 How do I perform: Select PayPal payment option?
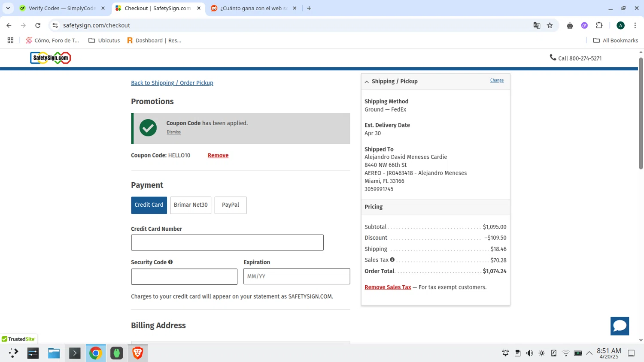231,205
